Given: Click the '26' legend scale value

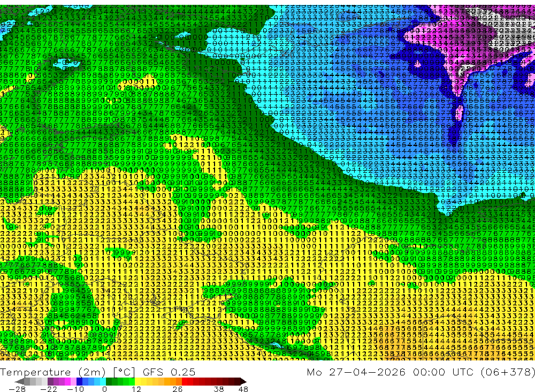Looking at the screenshot, I should 178,389.
